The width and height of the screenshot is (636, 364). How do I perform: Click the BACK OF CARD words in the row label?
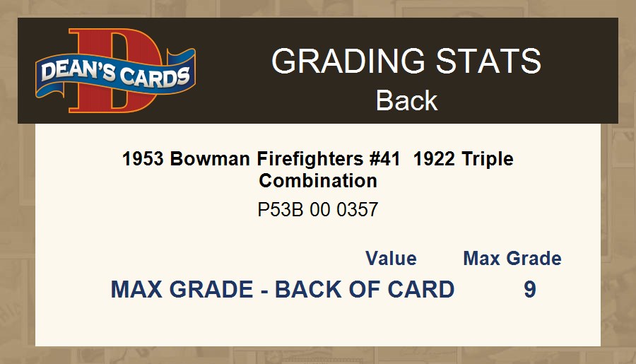tap(364, 290)
